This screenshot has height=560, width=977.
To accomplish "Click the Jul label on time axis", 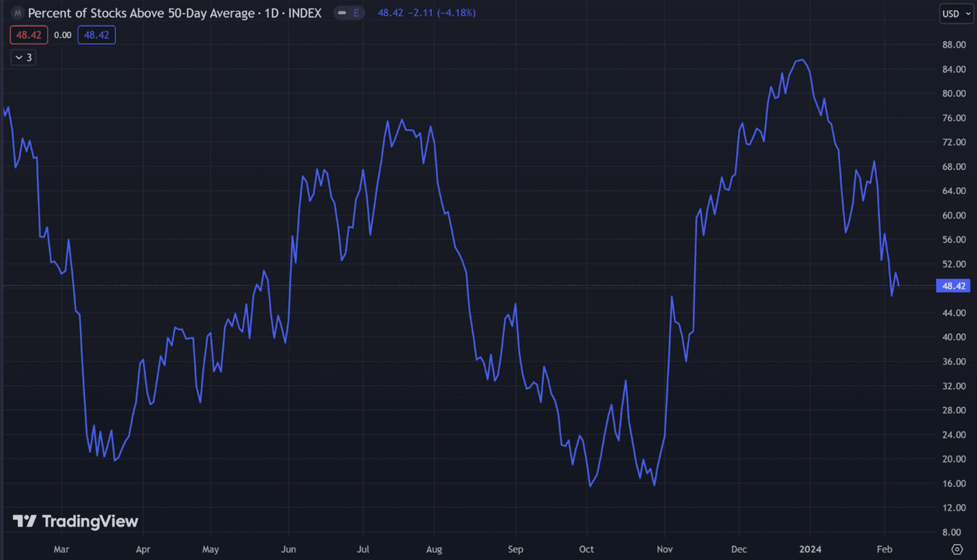I will tap(363, 549).
